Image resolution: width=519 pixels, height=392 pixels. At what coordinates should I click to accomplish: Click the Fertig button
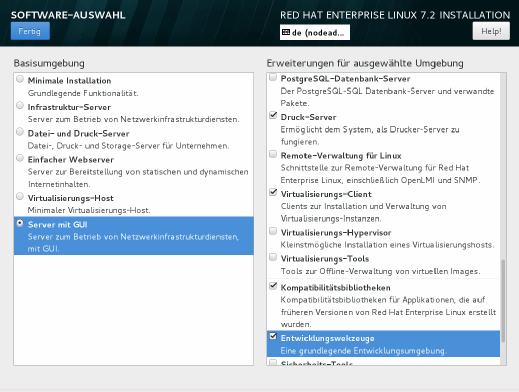pos(30,31)
